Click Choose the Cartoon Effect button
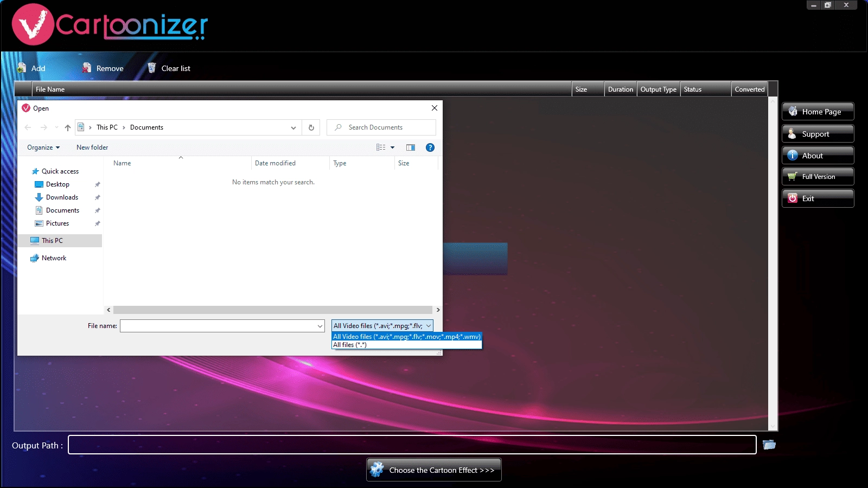Screen dimensions: 868x488 tap(434, 470)
